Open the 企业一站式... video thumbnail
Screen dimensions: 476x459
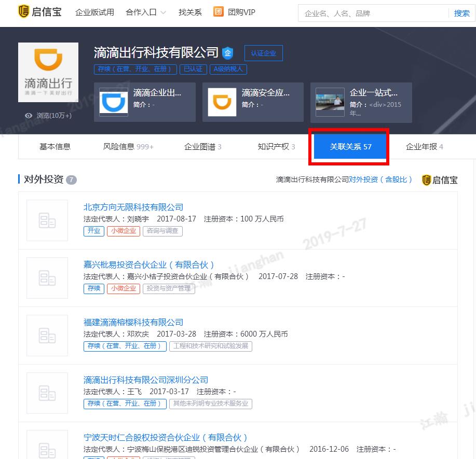[x=330, y=102]
